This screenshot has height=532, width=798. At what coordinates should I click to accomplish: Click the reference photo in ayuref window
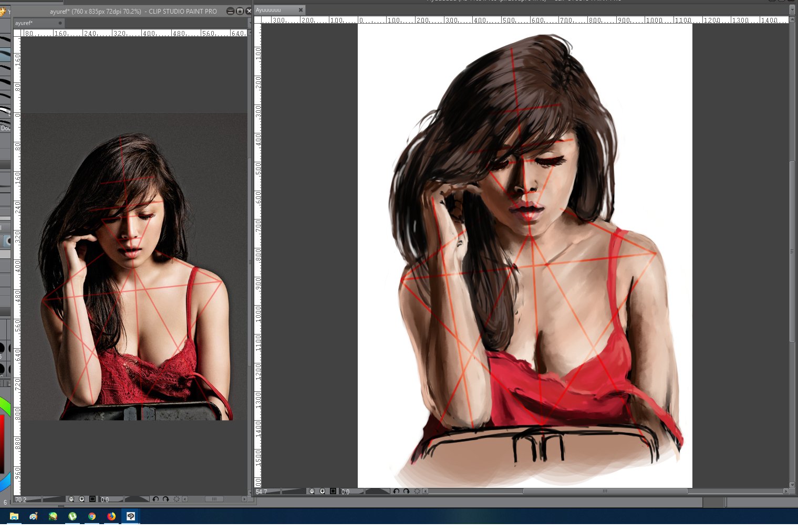[x=134, y=266]
